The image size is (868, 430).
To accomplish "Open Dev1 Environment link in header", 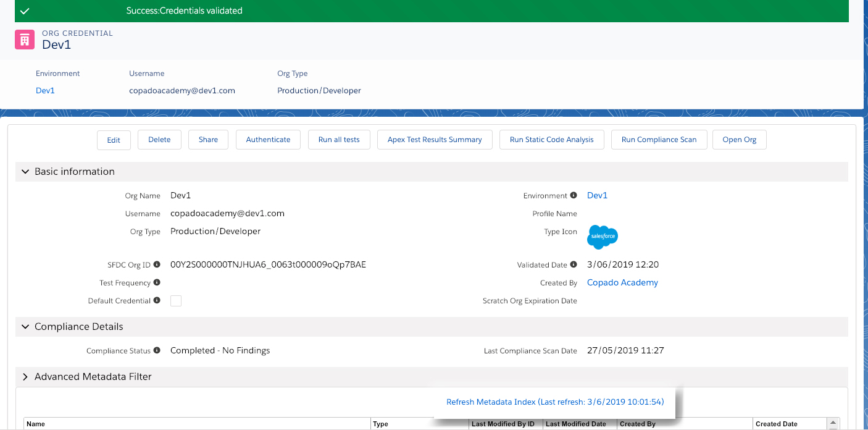I will (x=45, y=90).
